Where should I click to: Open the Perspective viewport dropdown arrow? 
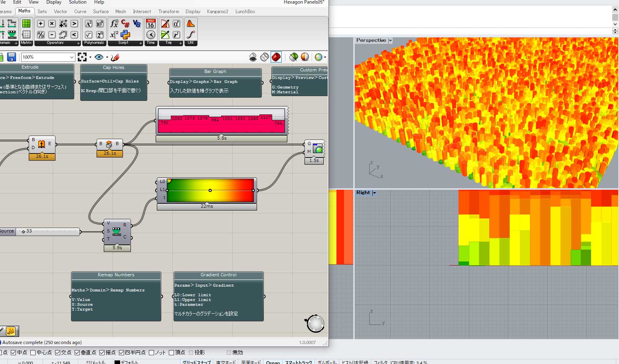[x=390, y=41]
